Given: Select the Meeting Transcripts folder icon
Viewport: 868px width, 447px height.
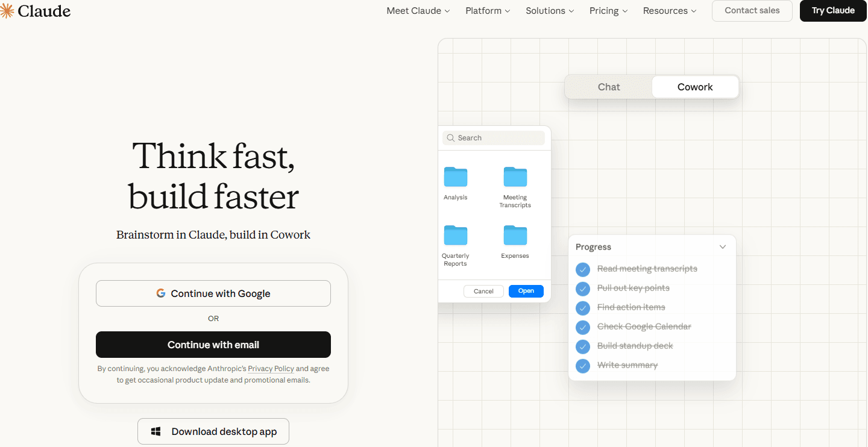Looking at the screenshot, I should (x=515, y=177).
